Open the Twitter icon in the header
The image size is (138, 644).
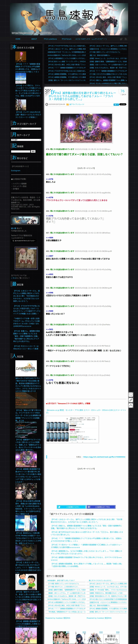[x=121, y=39]
